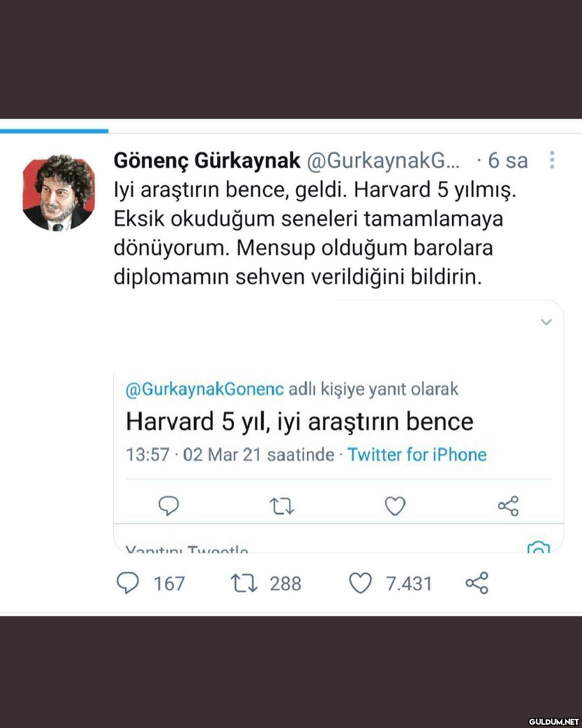
Task: Reply to the quoted Harvard tweet
Action: tap(169, 506)
